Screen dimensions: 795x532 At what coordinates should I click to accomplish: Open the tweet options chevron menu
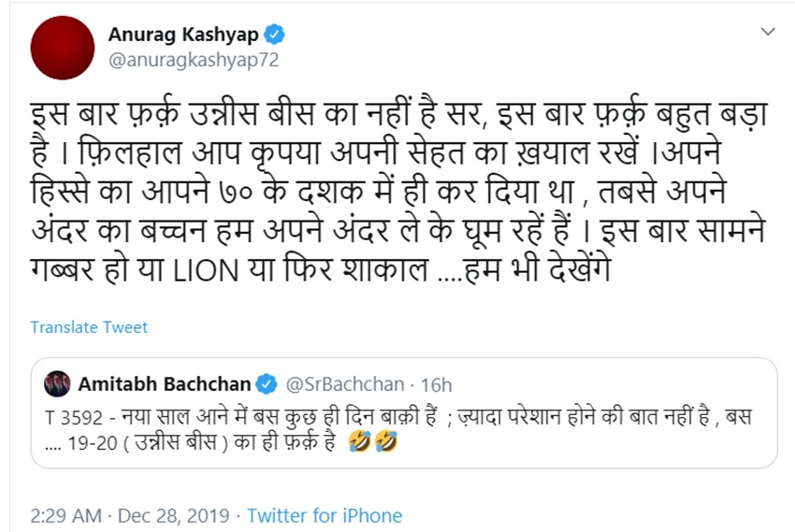(767, 33)
